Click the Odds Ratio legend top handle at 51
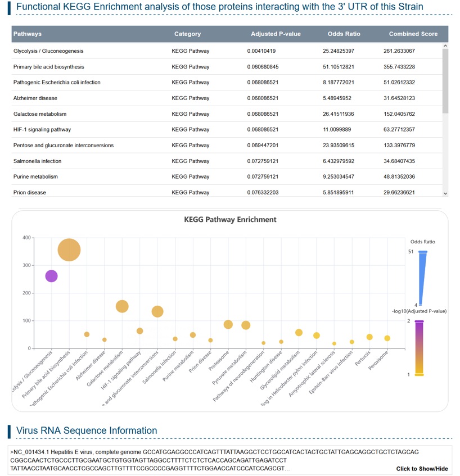Screen dimensions: 460x476 423,252
